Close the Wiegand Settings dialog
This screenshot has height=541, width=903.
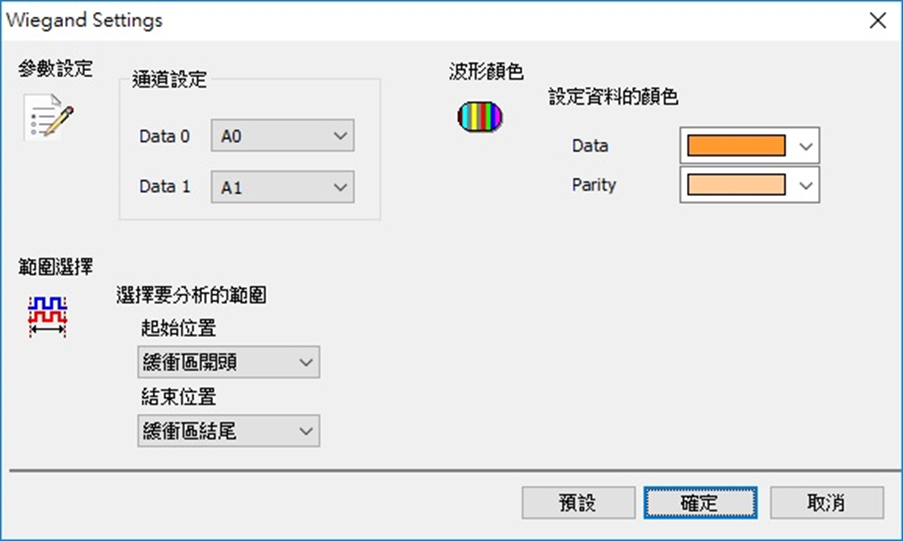(877, 20)
